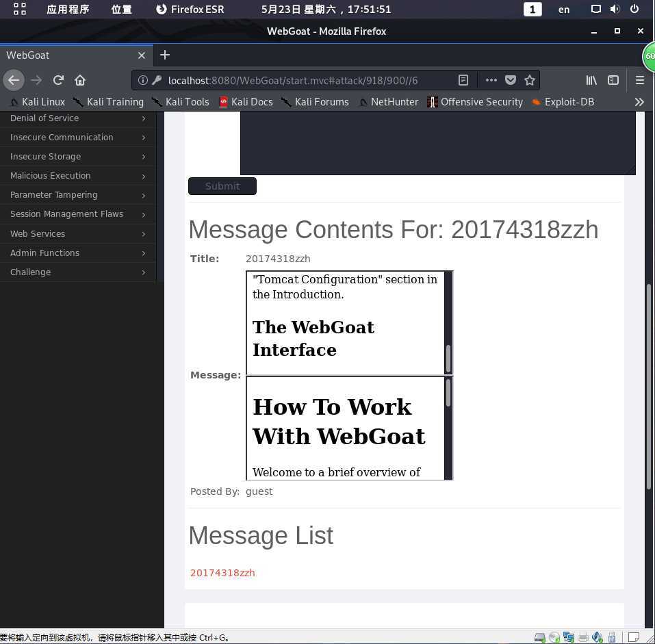Switch the en input language

564,10
